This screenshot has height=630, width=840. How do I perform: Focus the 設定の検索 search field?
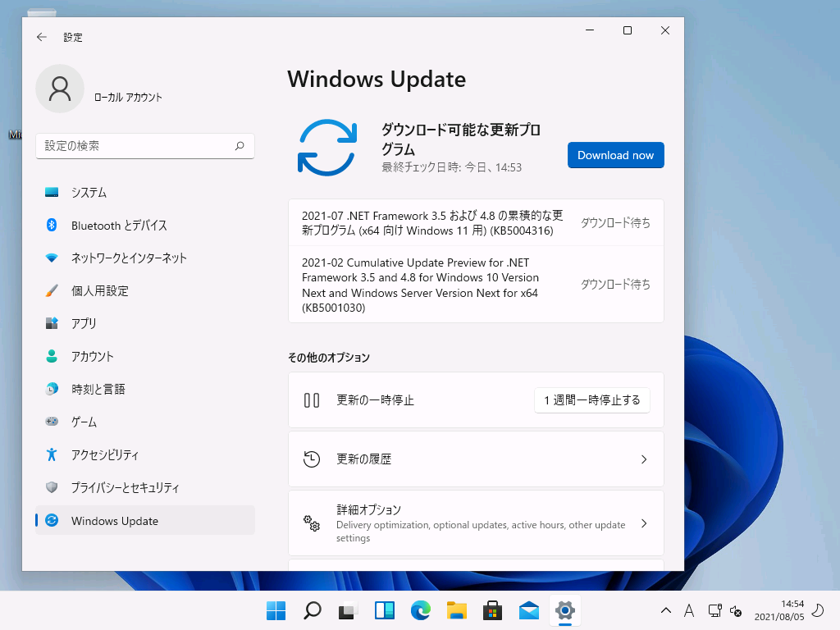click(144, 146)
